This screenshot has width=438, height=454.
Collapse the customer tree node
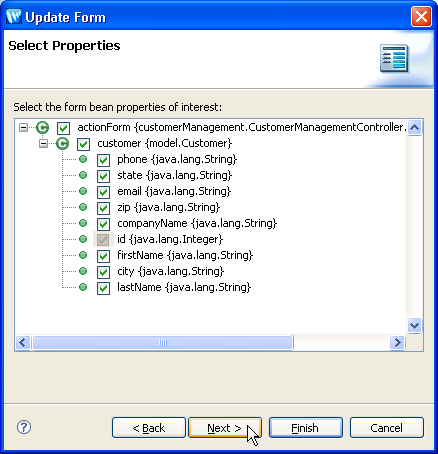tap(43, 144)
